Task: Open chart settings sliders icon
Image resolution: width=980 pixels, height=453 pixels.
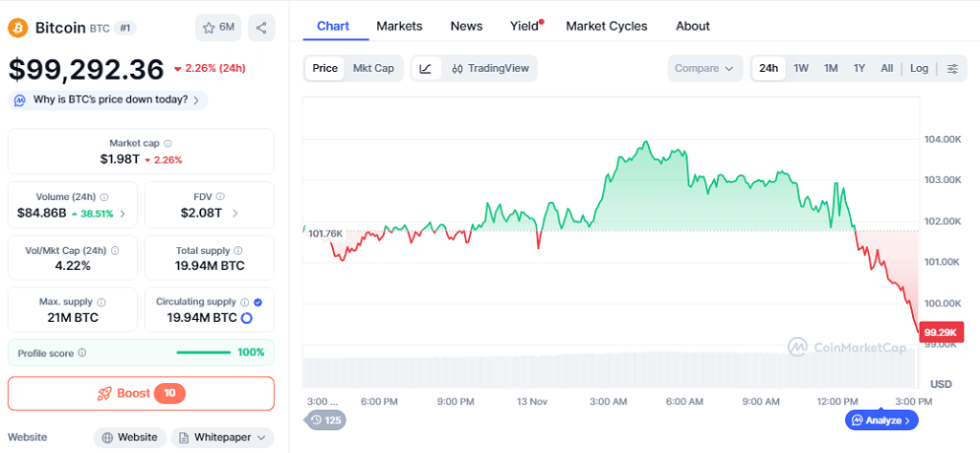Action: (x=952, y=68)
